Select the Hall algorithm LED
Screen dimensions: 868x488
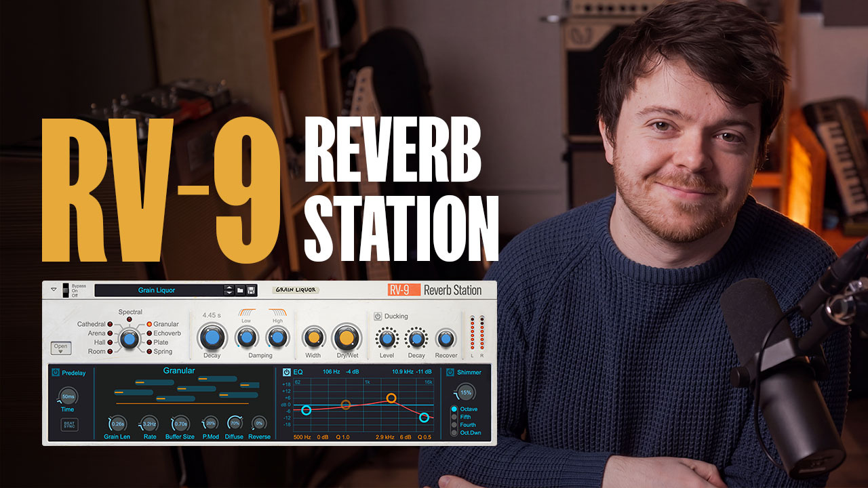pyautogui.click(x=111, y=342)
